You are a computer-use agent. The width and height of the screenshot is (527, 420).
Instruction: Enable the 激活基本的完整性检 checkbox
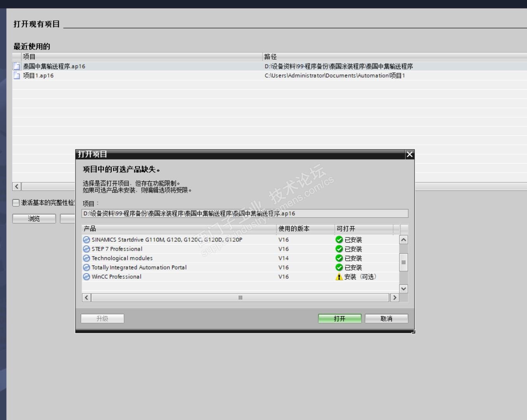pos(16,203)
